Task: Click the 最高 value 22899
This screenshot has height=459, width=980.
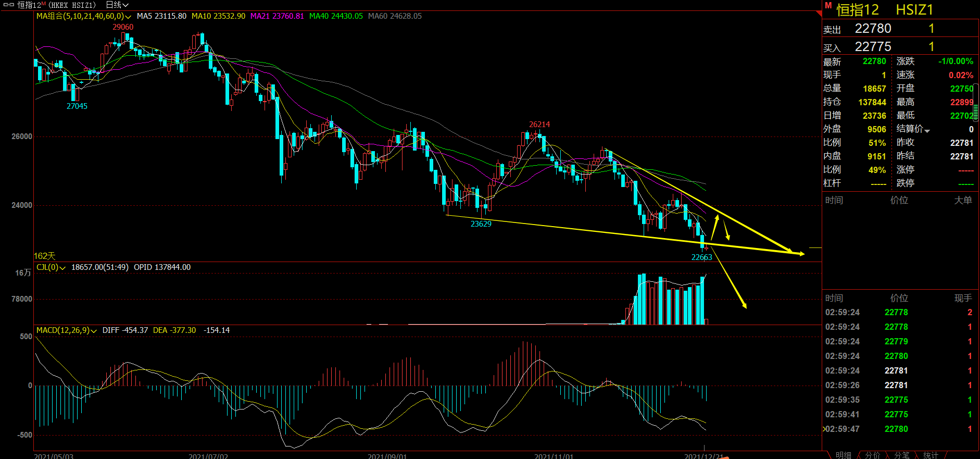Action: tap(962, 102)
